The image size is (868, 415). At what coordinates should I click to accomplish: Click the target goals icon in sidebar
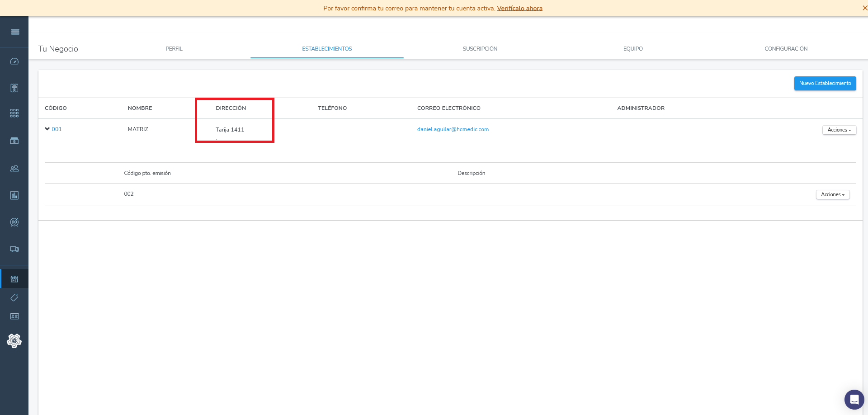point(14,222)
